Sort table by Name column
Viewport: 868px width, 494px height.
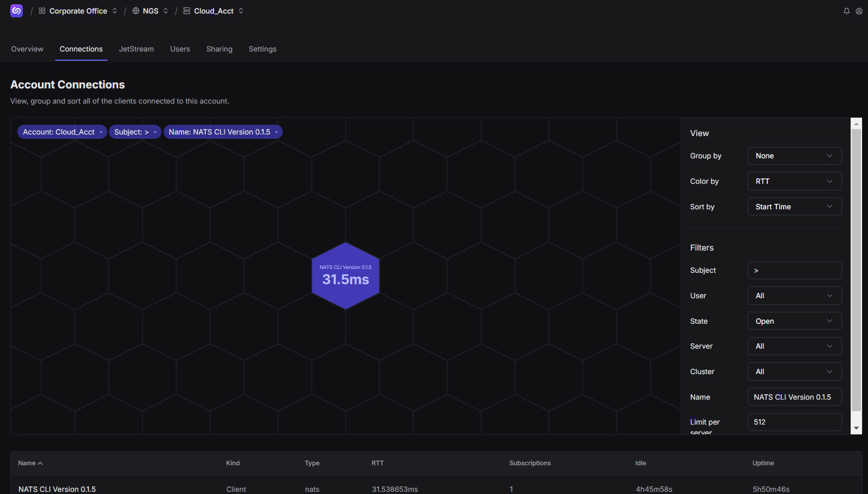[x=30, y=463]
